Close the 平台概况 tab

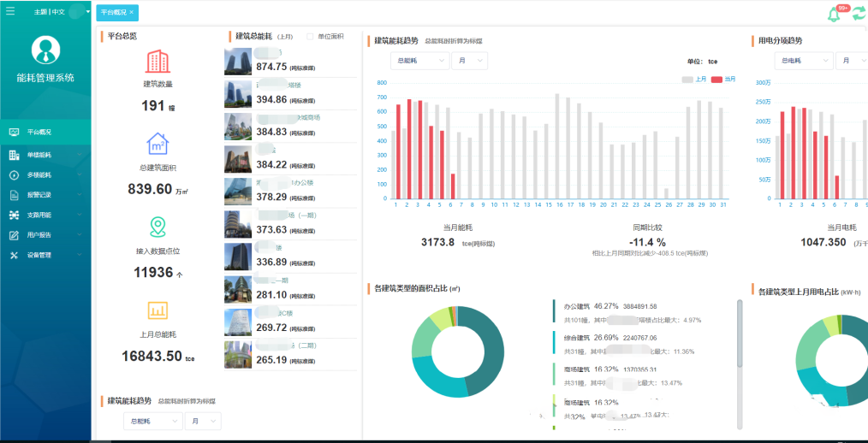pyautogui.click(x=131, y=13)
